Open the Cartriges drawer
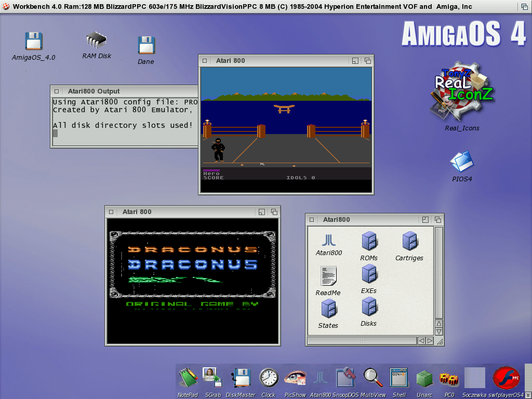Viewport: 532px width, 399px height. 410,241
